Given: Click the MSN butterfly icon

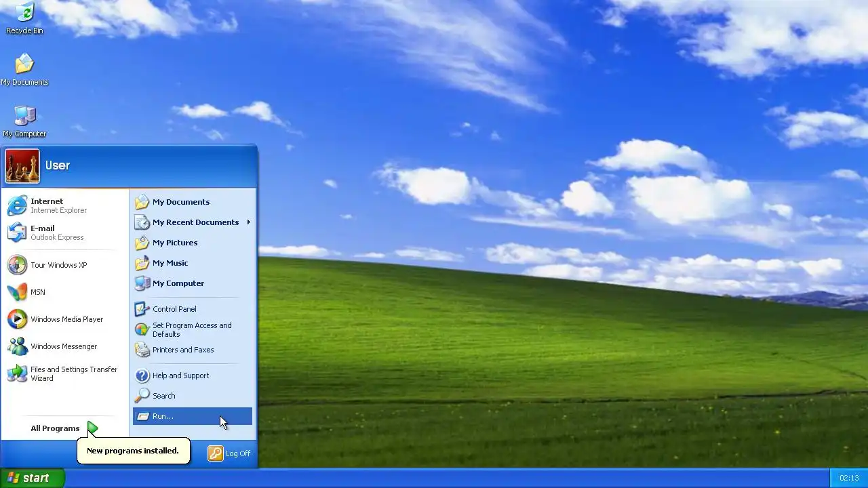Looking at the screenshot, I should pyautogui.click(x=17, y=292).
